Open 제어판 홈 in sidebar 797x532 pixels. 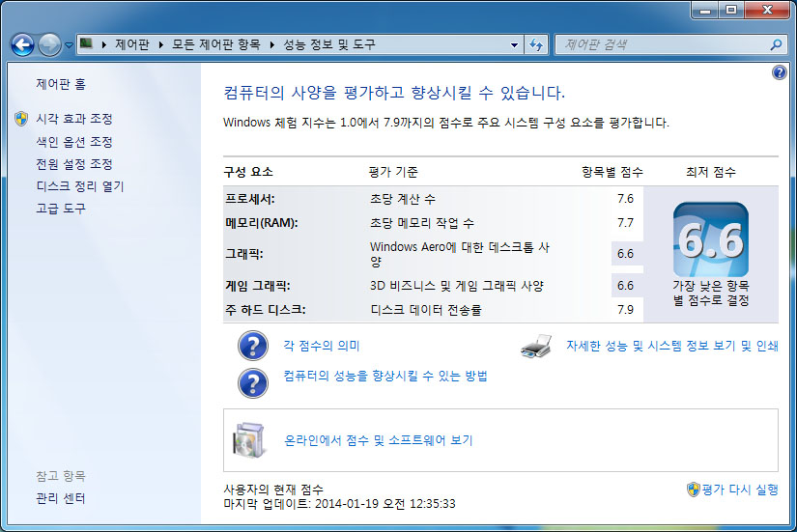point(61,84)
